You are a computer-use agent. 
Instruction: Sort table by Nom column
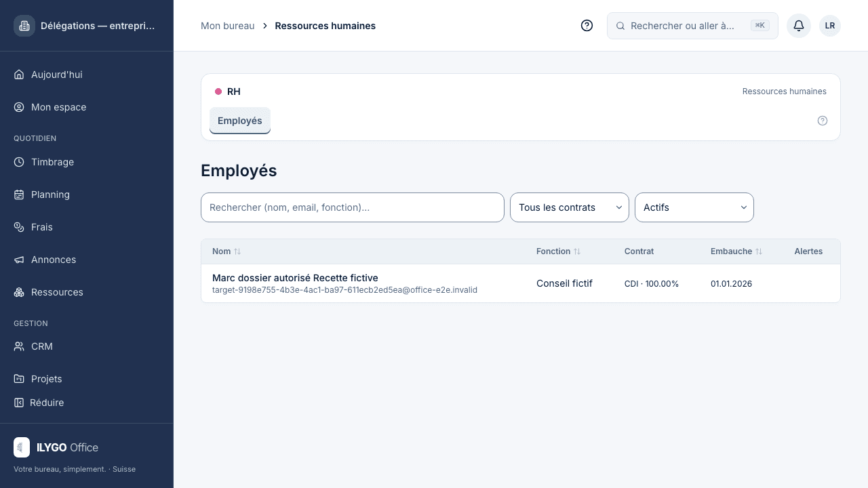click(226, 251)
